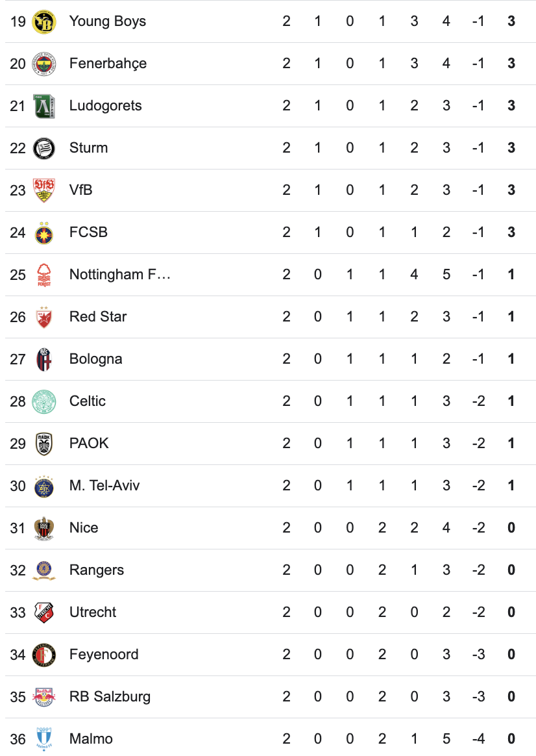Open the M. Tel-Aviv team link

pyautogui.click(x=104, y=486)
